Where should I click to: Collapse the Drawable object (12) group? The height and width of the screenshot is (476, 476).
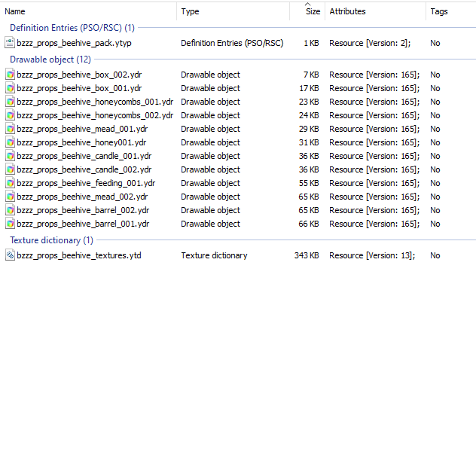point(50,59)
